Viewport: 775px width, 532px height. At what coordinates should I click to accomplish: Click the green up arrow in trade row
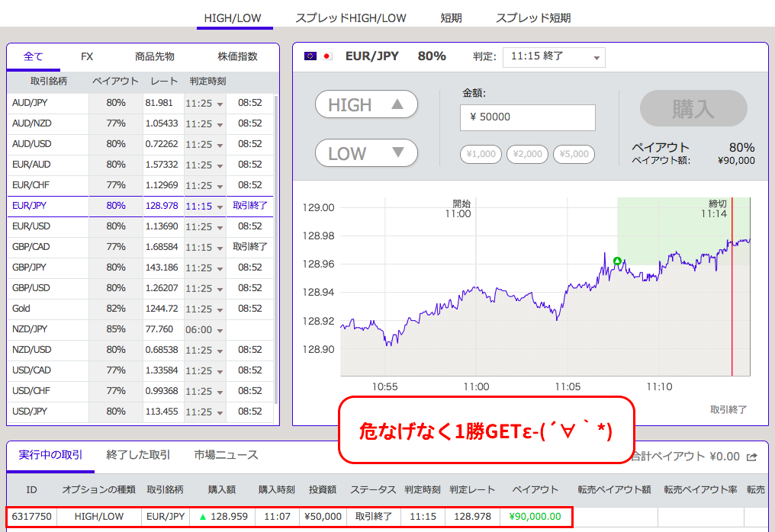coord(202,517)
